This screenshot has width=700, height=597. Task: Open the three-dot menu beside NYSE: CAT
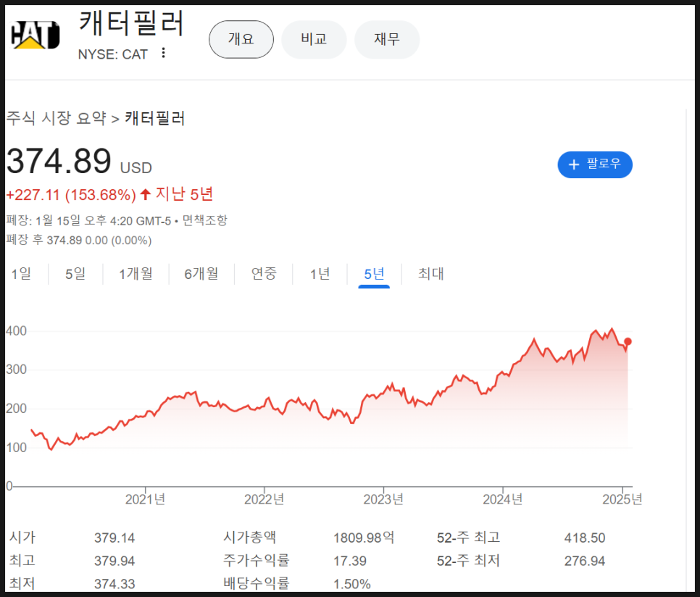pos(163,53)
